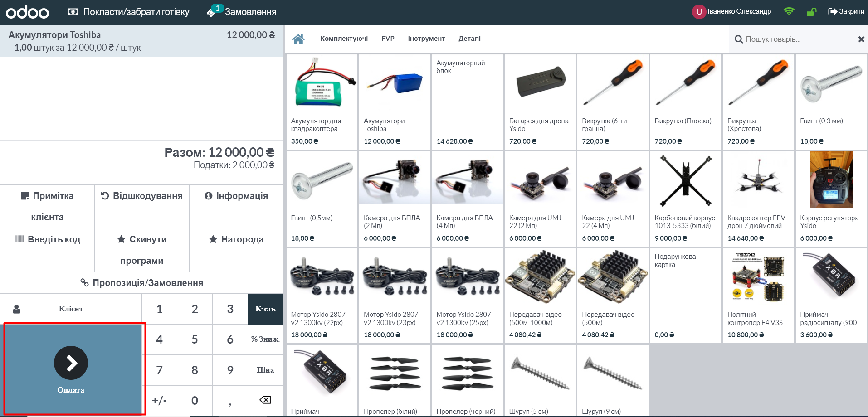868x417 pixels.
Task: Click the user avatar Іваненко Олександр
Action: [698, 12]
